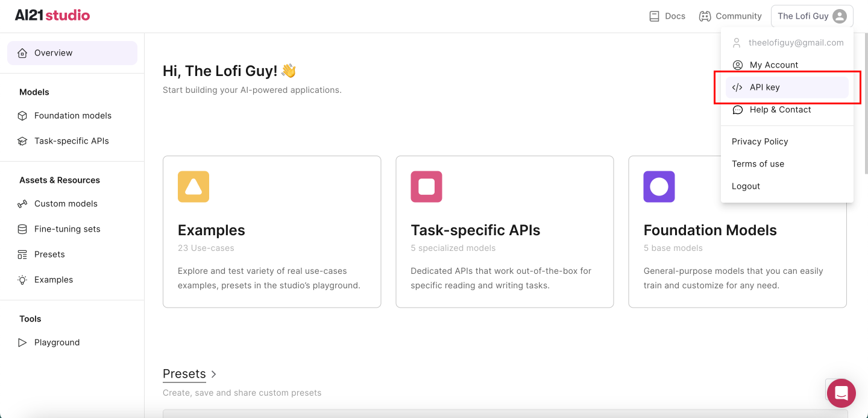The height and width of the screenshot is (418, 868).
Task: Click the Custom models icon
Action: coord(22,204)
